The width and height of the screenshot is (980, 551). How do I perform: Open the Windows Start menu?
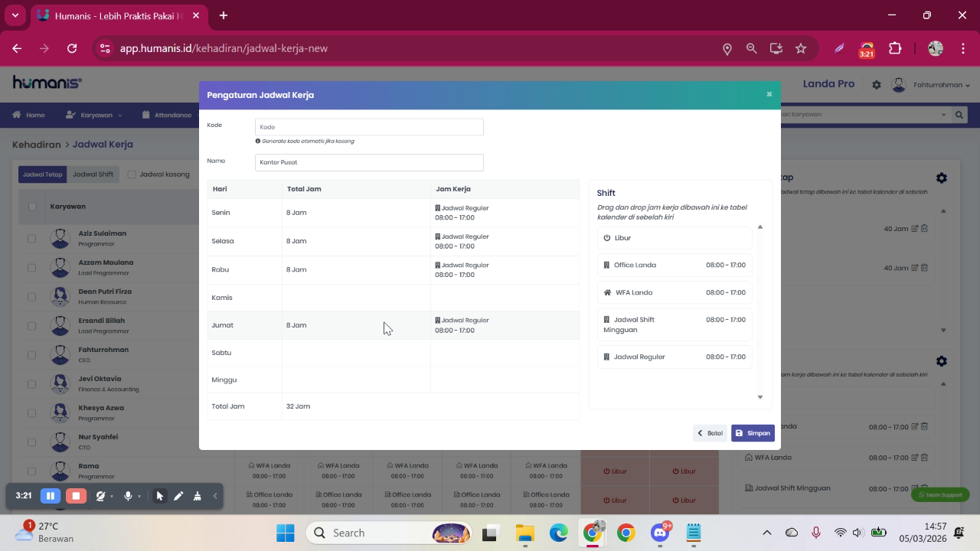(x=286, y=533)
